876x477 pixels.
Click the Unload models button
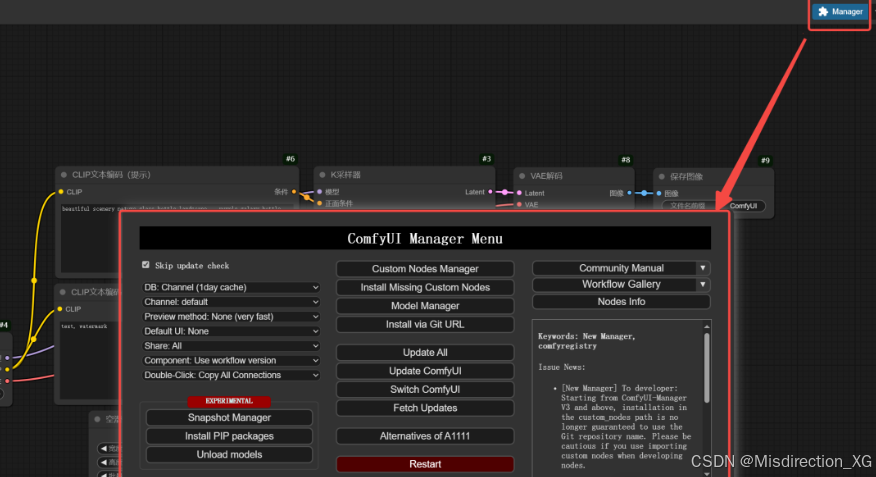229,454
